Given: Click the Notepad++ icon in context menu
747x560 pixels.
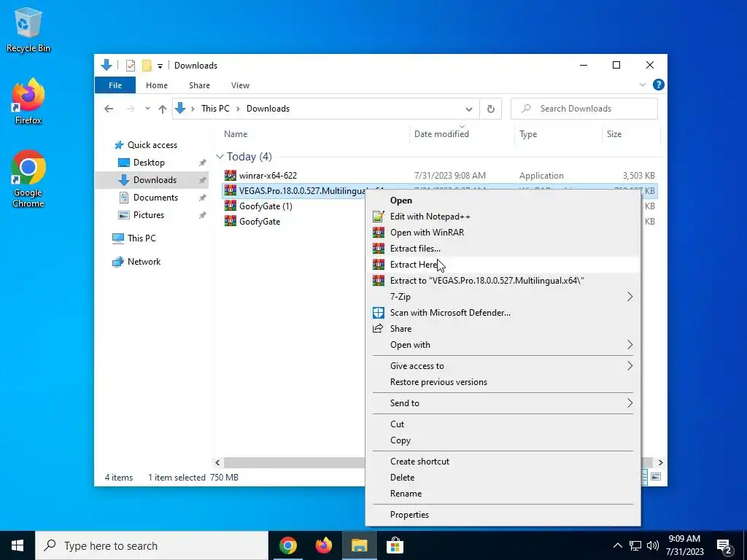Looking at the screenshot, I should pos(379,217).
